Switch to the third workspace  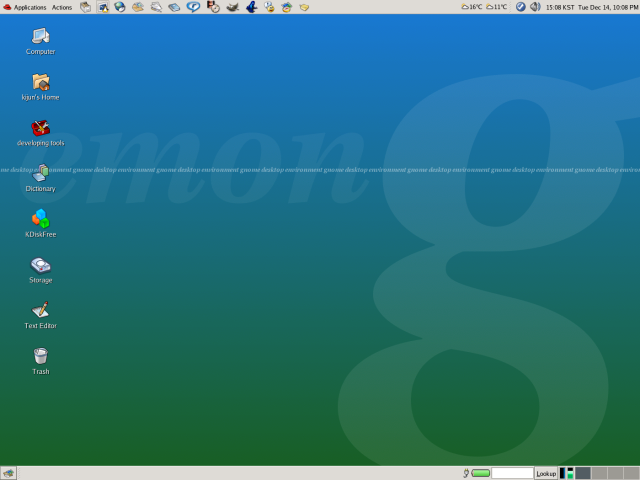(x=616, y=473)
